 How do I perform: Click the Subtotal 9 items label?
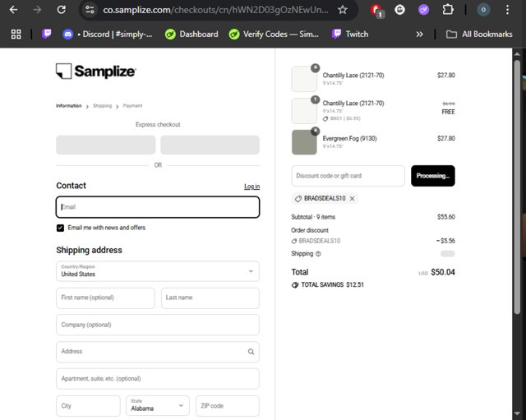pos(313,217)
